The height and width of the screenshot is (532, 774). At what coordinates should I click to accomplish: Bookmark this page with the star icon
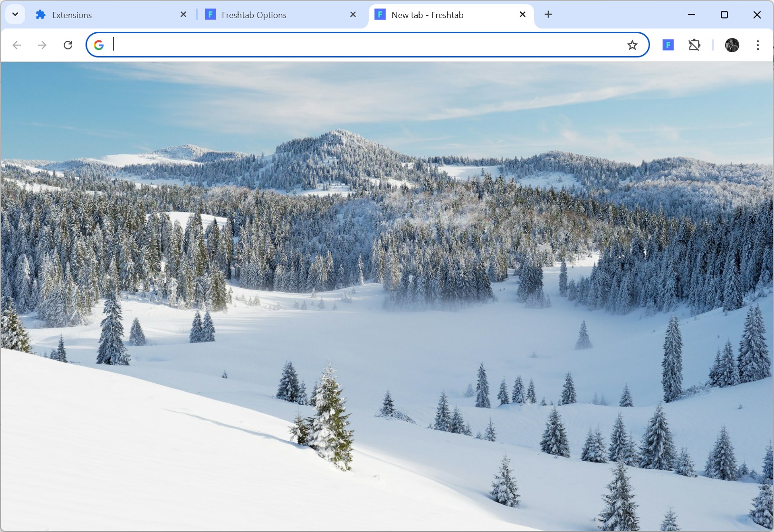click(632, 45)
